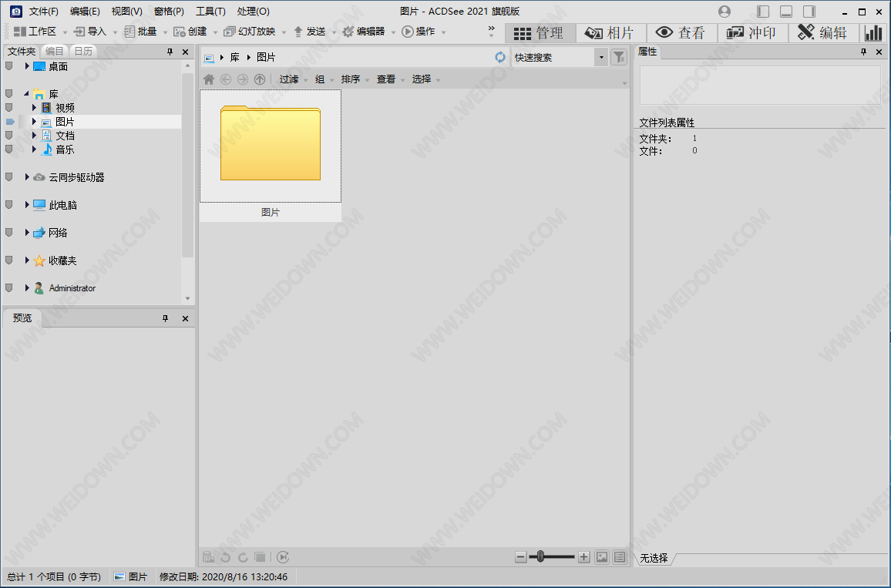Select the 图片 folder thumbnail
891x588 pixels.
pyautogui.click(x=271, y=155)
